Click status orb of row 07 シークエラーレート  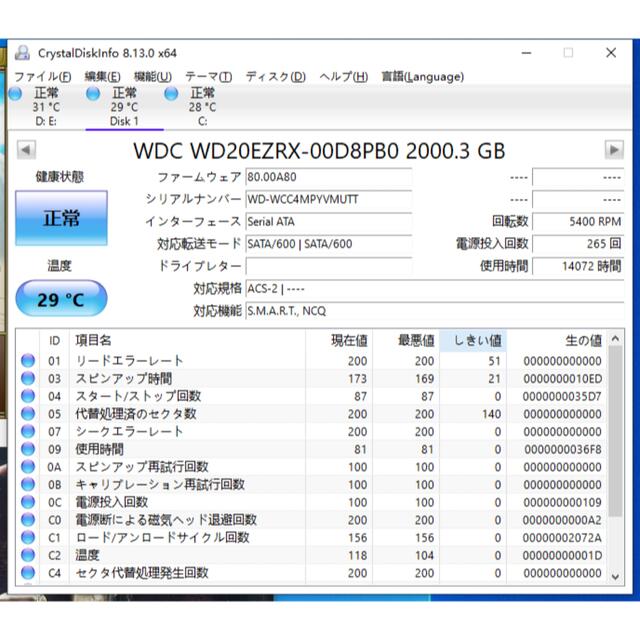pos(28,431)
